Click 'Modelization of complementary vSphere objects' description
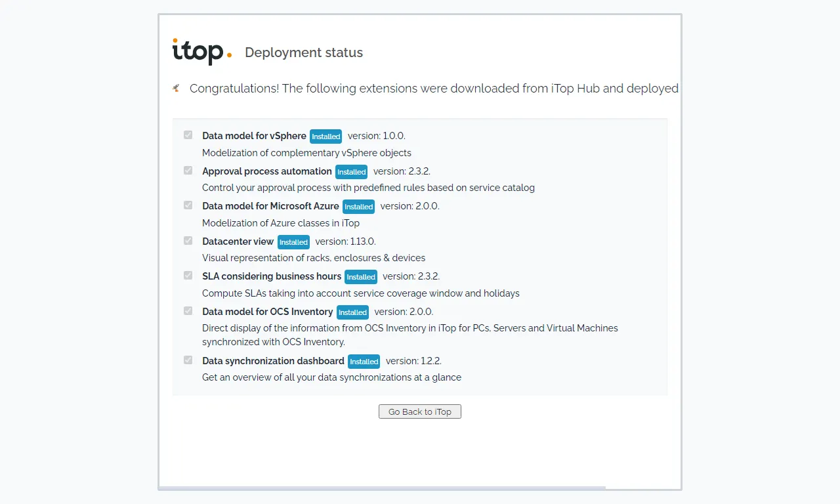 (x=306, y=153)
